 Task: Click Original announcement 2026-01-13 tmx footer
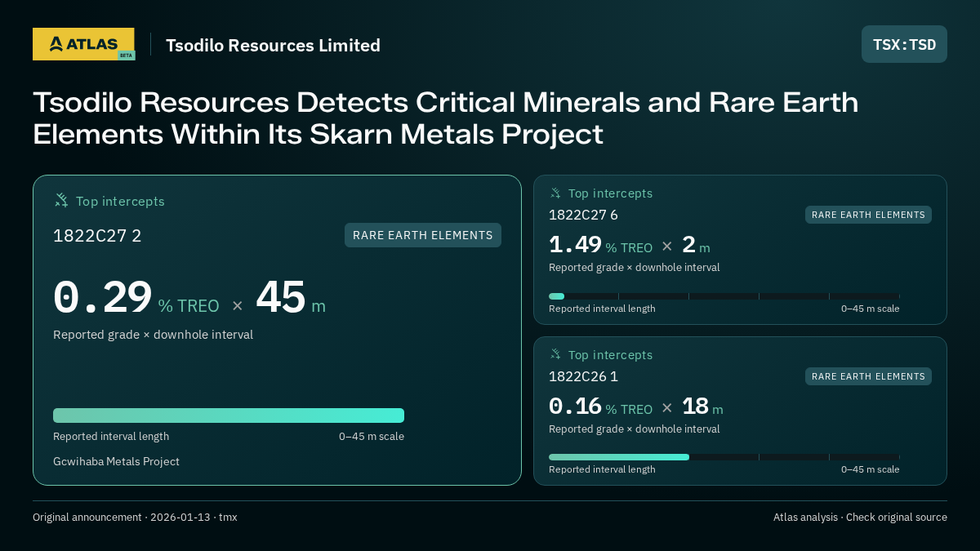[135, 518]
